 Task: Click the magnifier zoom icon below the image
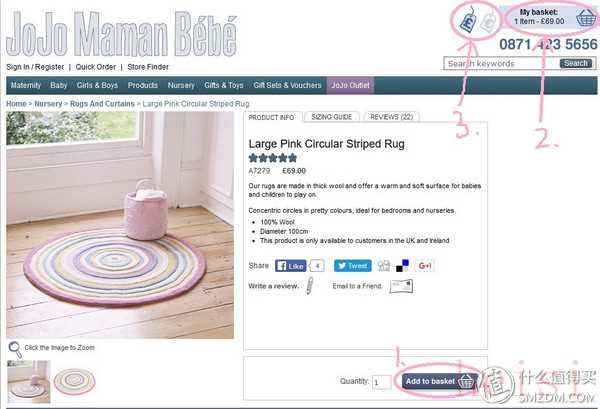[15, 349]
